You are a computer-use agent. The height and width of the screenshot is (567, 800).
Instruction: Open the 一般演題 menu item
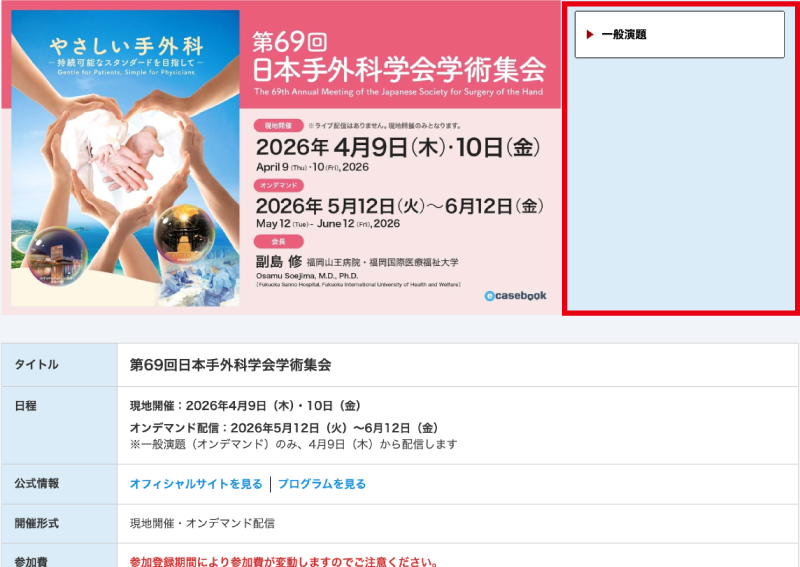point(680,35)
